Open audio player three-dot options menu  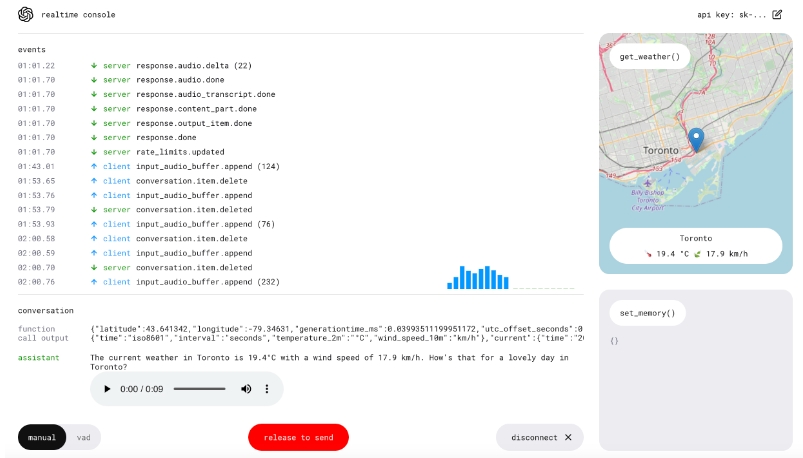click(x=267, y=388)
